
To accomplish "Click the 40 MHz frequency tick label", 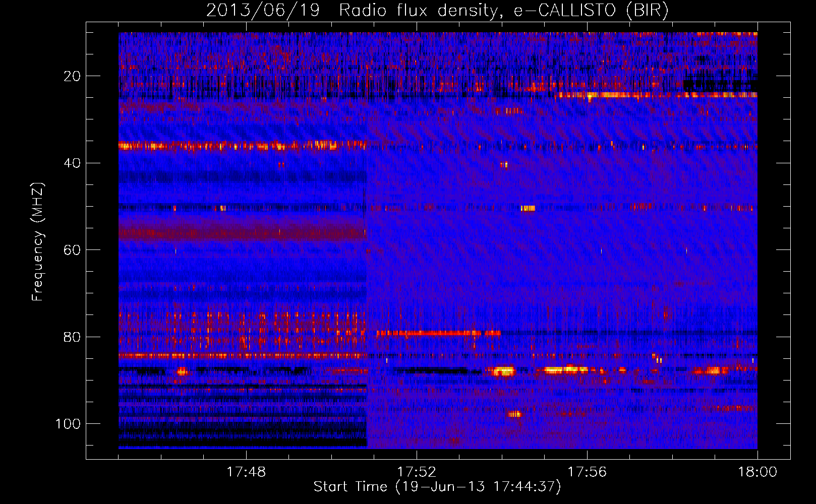I will click(x=72, y=163).
